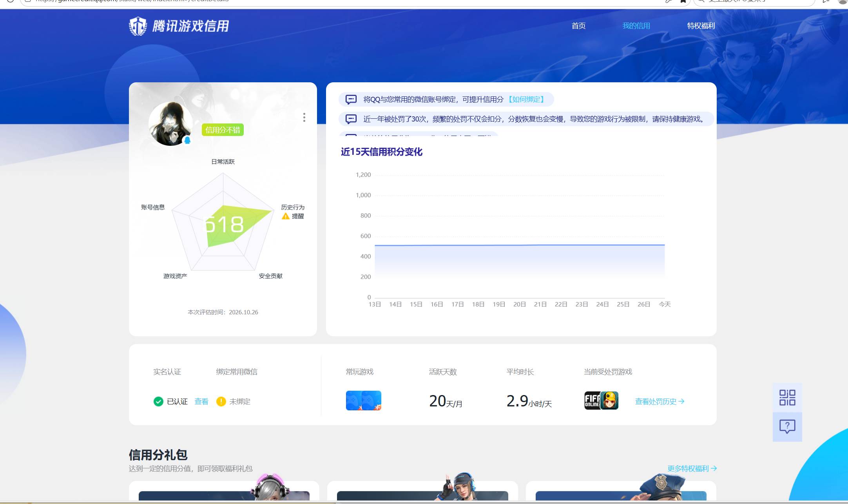Click the 信用分不错 badge
The width and height of the screenshot is (848, 504).
[223, 130]
